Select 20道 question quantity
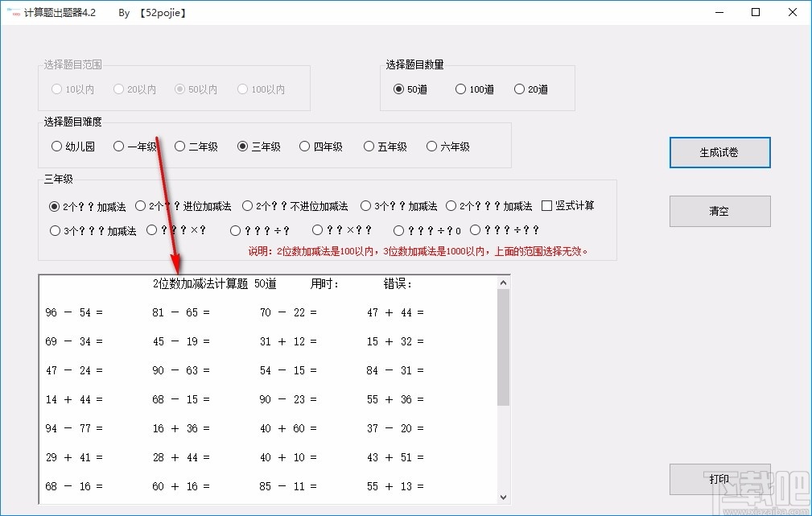 519,89
